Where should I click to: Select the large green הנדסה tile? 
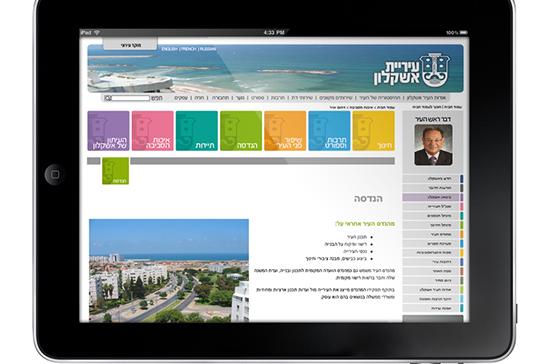pos(241,131)
